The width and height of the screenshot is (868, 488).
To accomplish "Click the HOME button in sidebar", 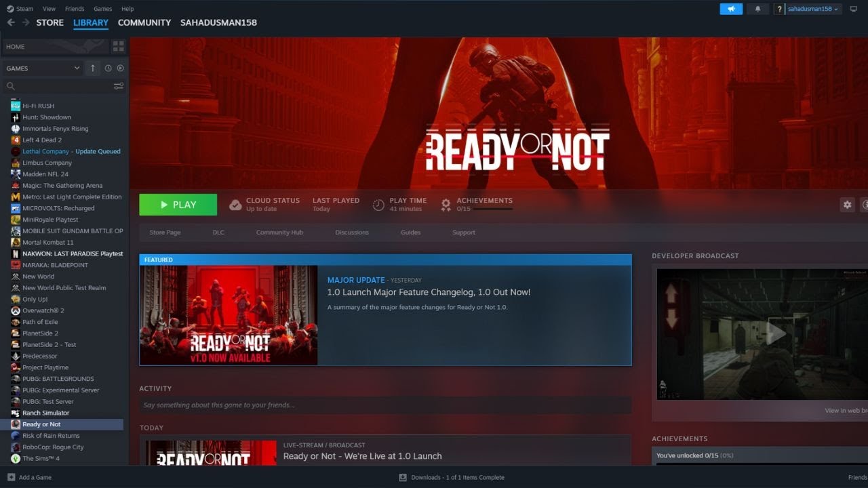I will click(55, 47).
